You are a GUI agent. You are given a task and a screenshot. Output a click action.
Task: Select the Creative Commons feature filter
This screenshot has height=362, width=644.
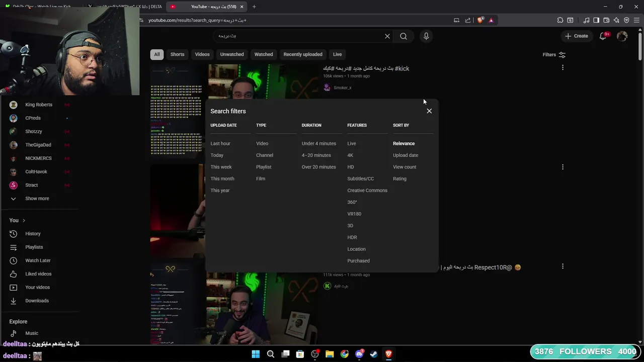(x=367, y=191)
